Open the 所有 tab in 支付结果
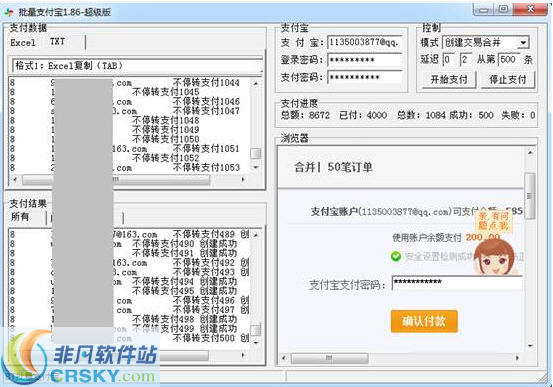553x387 pixels. pyautogui.click(x=20, y=217)
